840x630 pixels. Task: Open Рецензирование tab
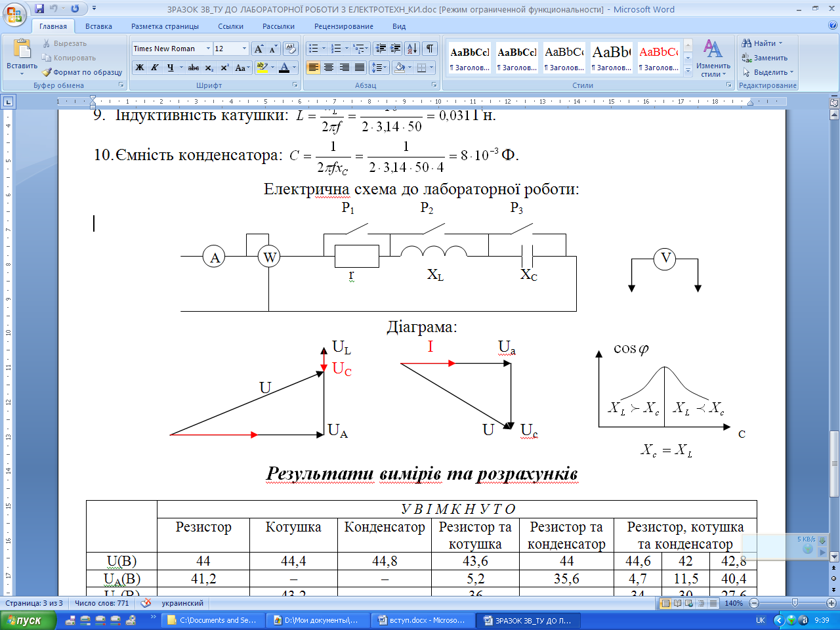[344, 26]
